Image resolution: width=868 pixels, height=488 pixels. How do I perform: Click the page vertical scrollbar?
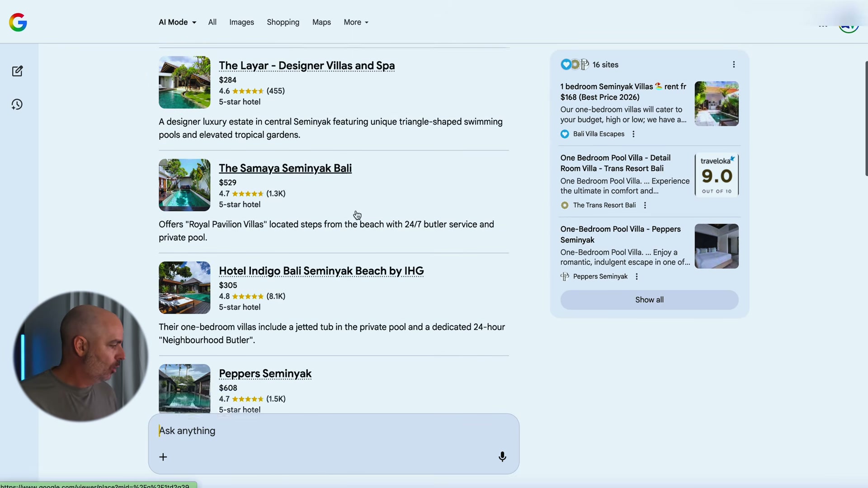coord(866,118)
